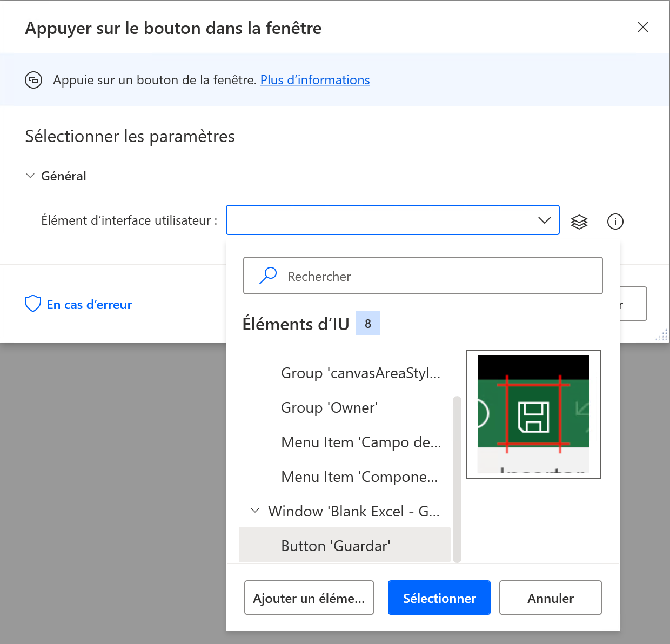This screenshot has height=644, width=670.
Task: Click the resize grip in the bottom-right corner
Action: [x=661, y=335]
